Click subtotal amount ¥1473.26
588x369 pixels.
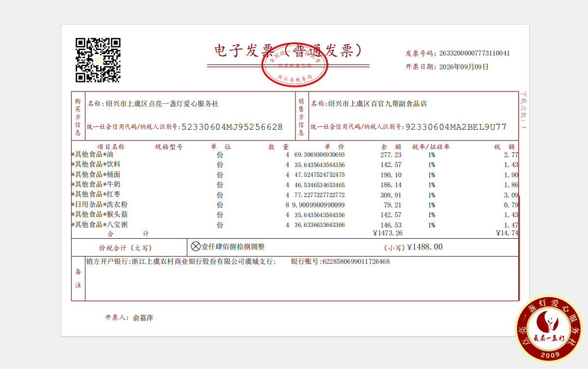388,233
